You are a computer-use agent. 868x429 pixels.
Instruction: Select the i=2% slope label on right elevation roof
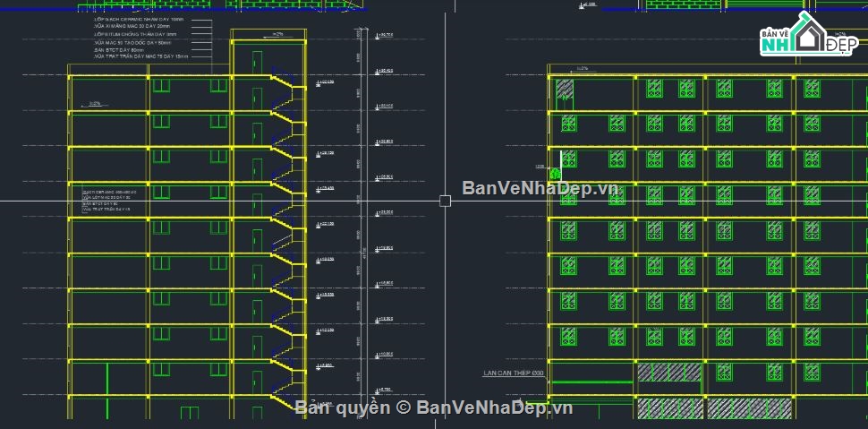tap(582, 69)
